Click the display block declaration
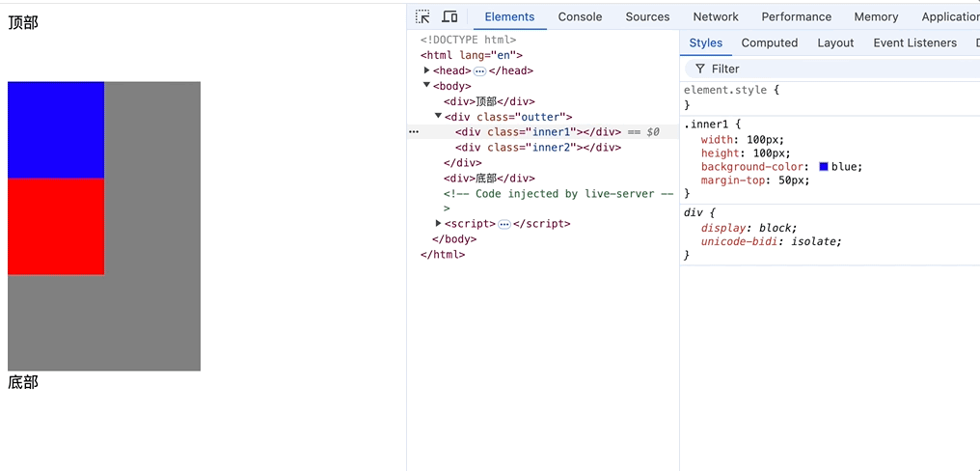The image size is (980, 471). tap(749, 228)
